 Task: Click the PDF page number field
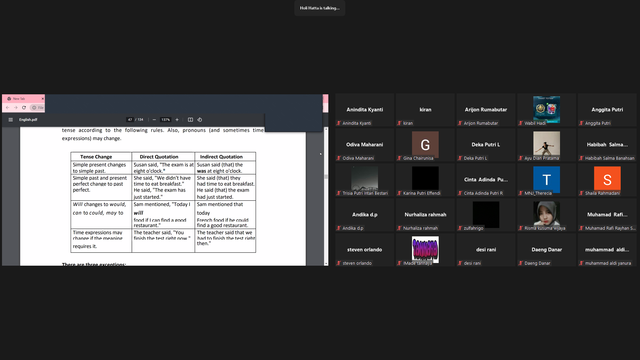tap(130, 120)
